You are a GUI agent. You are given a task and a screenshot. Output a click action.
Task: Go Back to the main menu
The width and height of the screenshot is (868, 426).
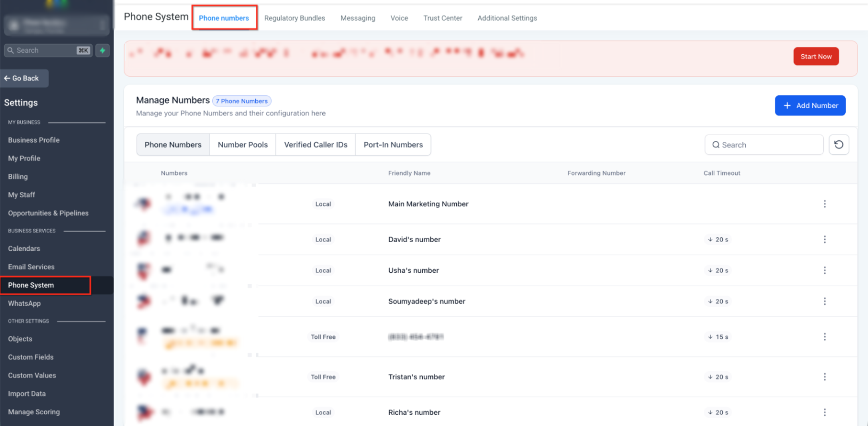pyautogui.click(x=25, y=78)
